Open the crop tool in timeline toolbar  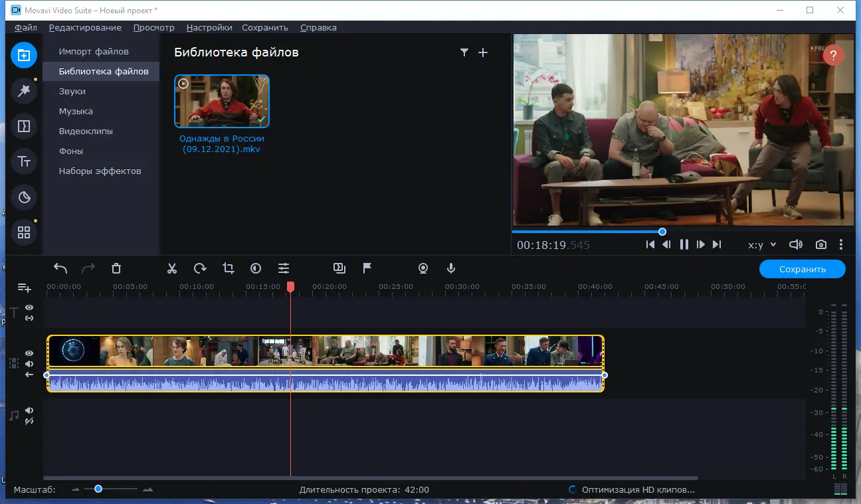pyautogui.click(x=229, y=268)
